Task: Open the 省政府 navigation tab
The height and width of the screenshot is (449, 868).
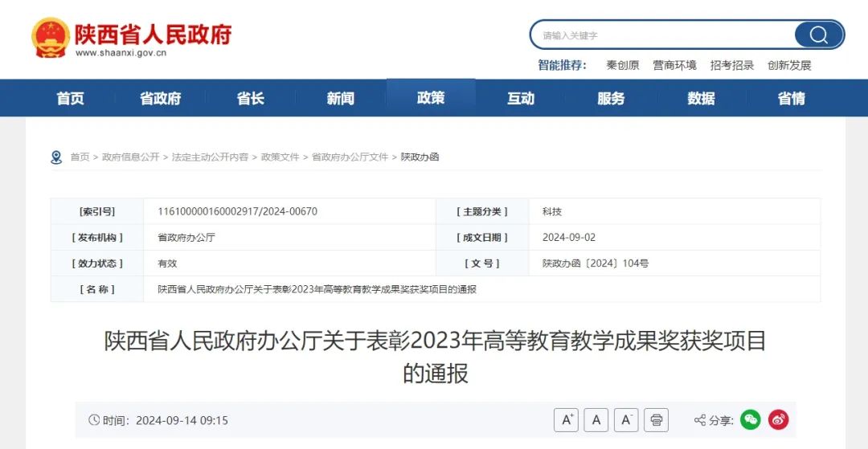Action: (161, 99)
